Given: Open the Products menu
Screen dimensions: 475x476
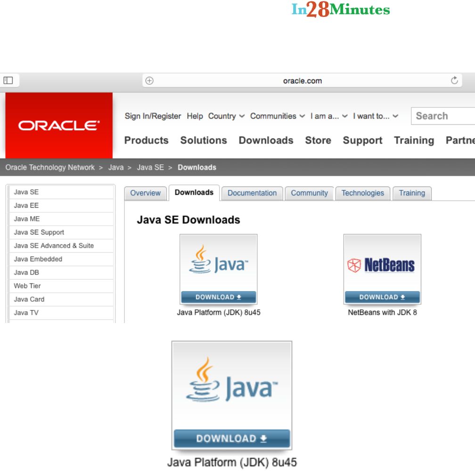Looking at the screenshot, I should 146,140.
